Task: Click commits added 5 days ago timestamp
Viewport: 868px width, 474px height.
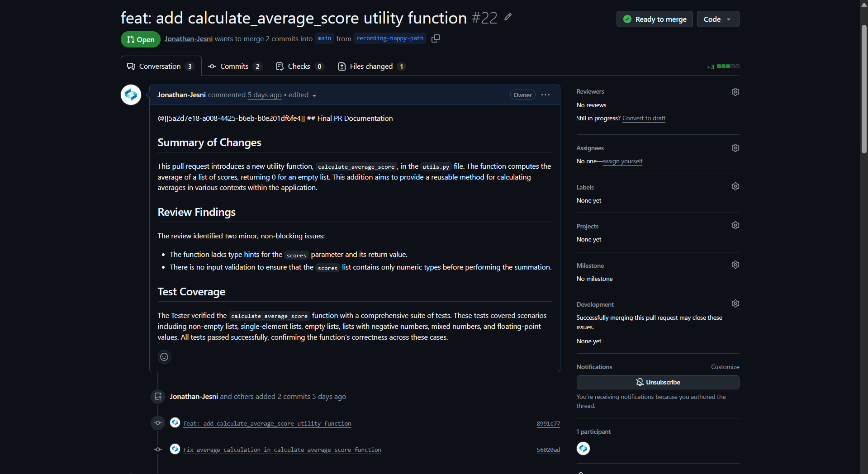Action: [329, 397]
